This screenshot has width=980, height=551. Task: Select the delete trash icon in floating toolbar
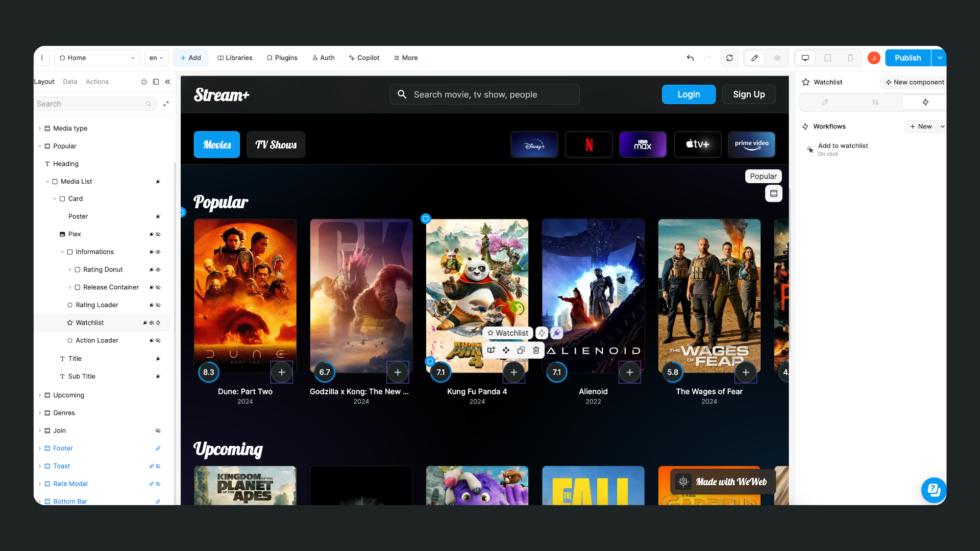point(536,350)
